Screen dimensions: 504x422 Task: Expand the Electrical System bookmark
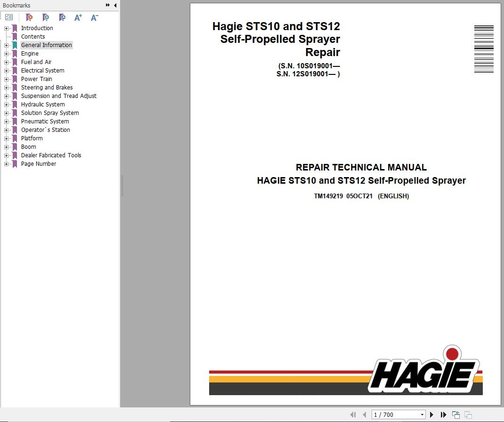point(6,71)
